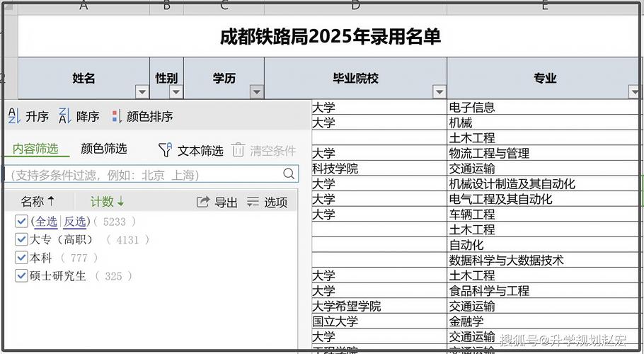This screenshot has width=644, height=354.
Task: Click the 反选 link
Action: [75, 222]
